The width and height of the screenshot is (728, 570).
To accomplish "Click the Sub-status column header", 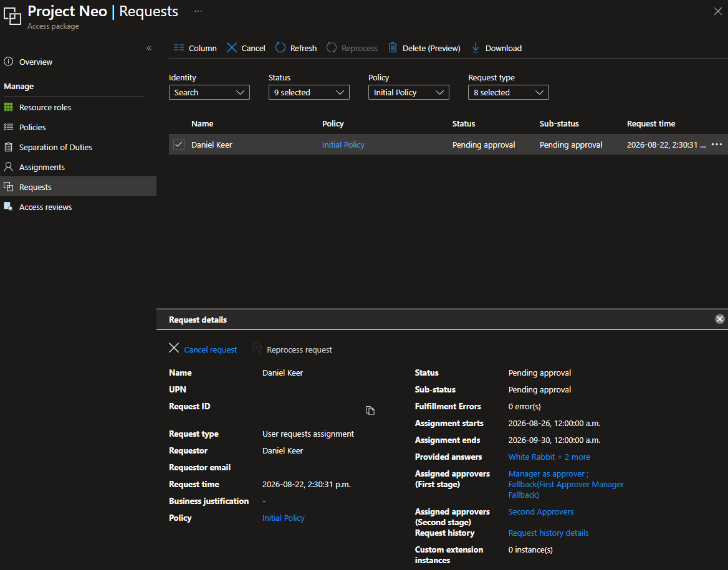I will pyautogui.click(x=559, y=123).
